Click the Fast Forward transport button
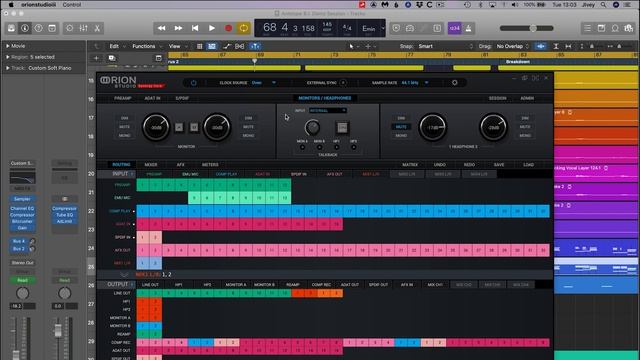The height and width of the screenshot is (360, 640). 178,28
